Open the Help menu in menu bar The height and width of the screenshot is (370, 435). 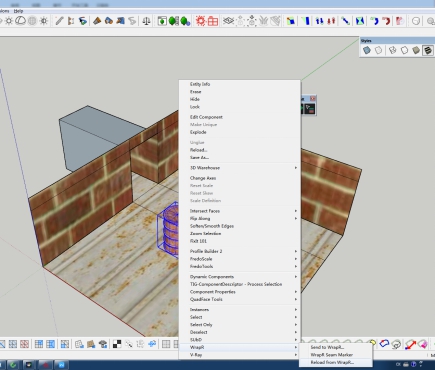[x=18, y=11]
